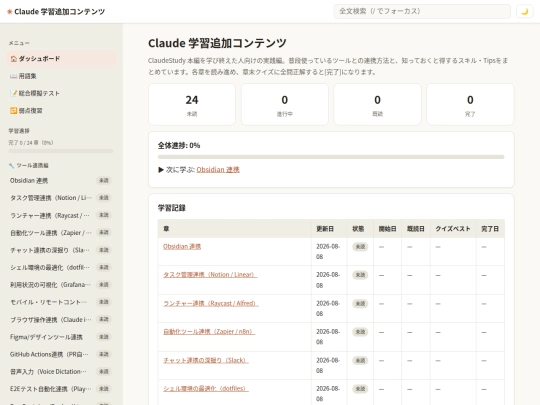This screenshot has width=540, height=405.
Task: Click the 更新日 column header
Action: point(329,229)
